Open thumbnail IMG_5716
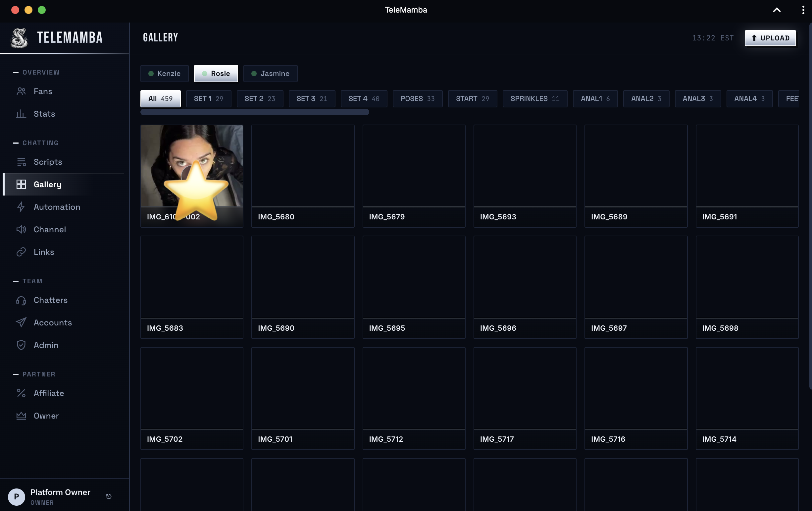Screen dimensions: 812x511 click(x=636, y=399)
